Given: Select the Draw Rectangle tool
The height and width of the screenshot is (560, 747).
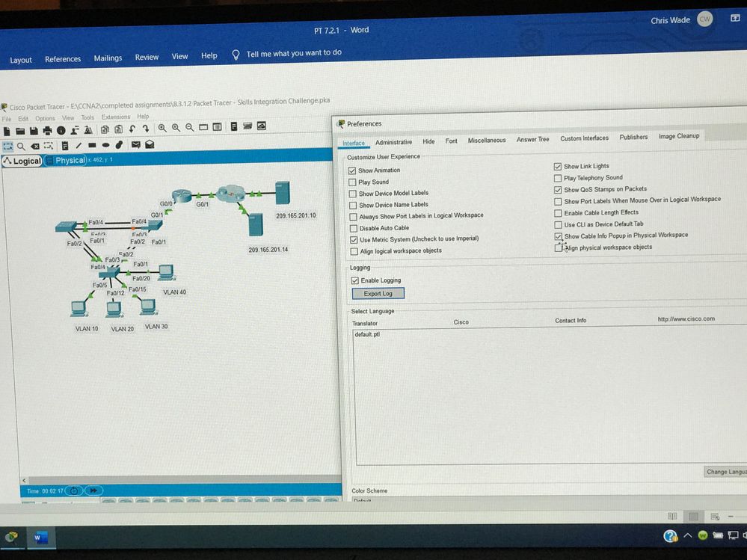Looking at the screenshot, I should [92, 145].
